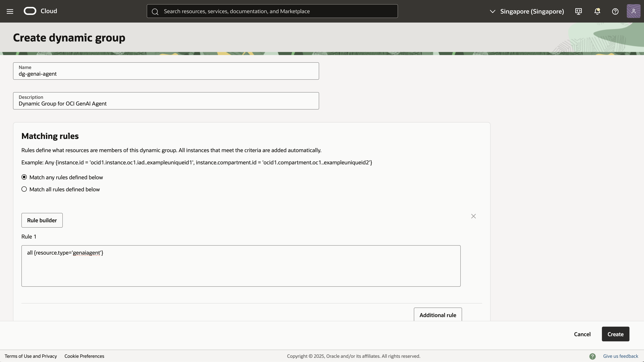The height and width of the screenshot is (362, 644).
Task: Open the Rule builder
Action: click(x=42, y=220)
